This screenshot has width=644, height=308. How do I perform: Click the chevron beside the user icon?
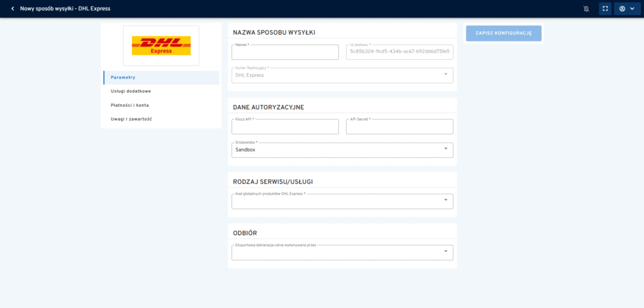pyautogui.click(x=632, y=9)
